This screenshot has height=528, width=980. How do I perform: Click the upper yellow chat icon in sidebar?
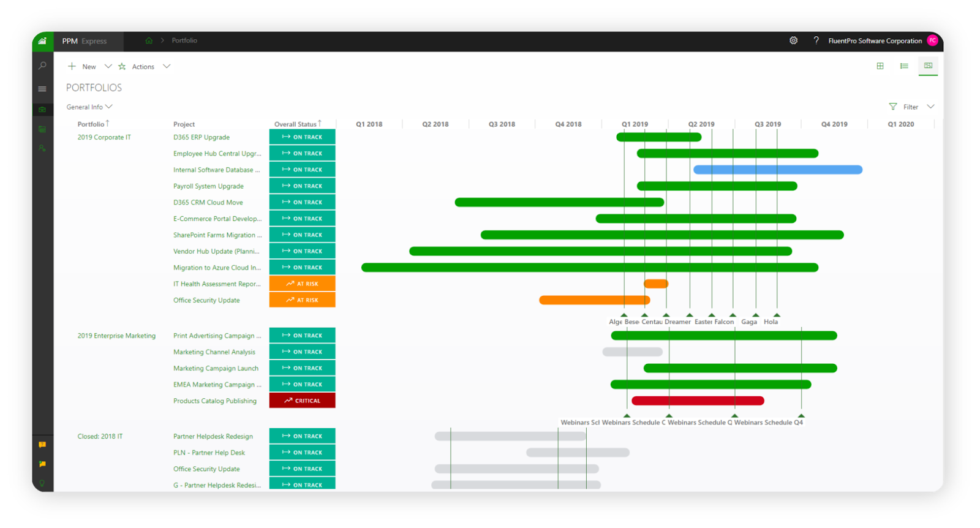coord(42,445)
